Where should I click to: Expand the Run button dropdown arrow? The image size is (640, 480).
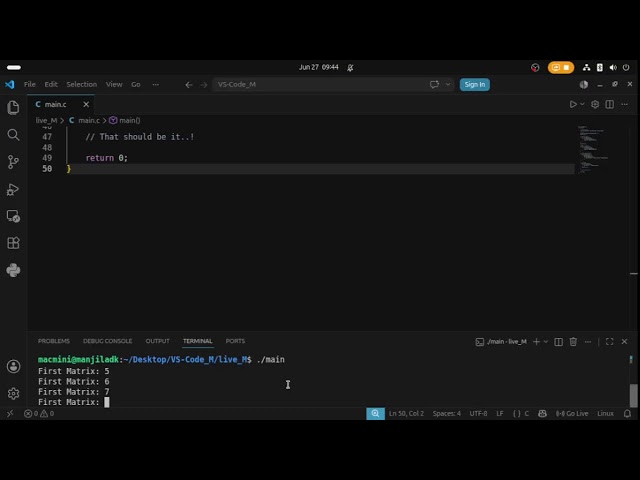(582, 104)
